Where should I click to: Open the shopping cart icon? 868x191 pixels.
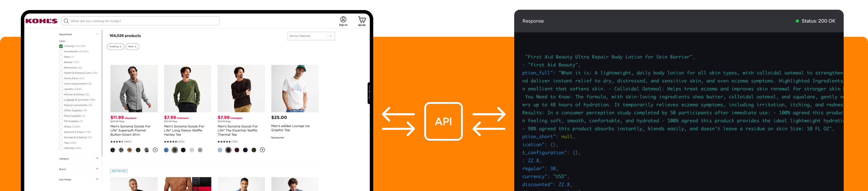[x=362, y=21]
